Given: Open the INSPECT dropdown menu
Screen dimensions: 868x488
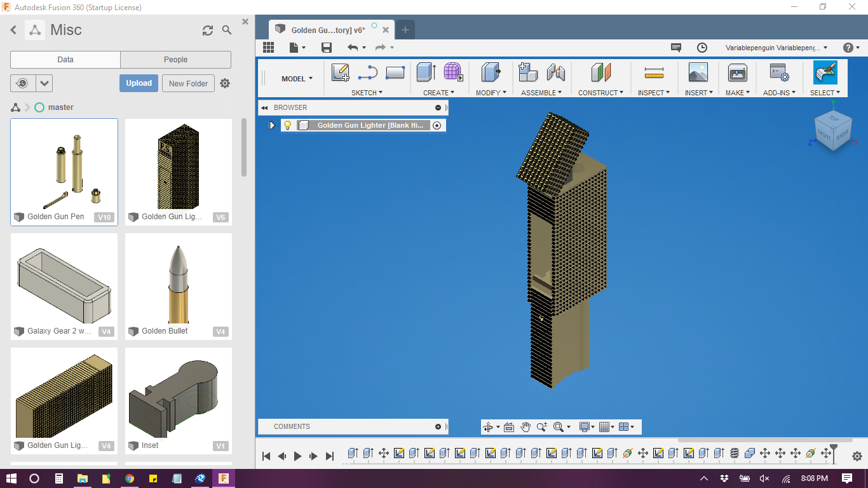Looking at the screenshot, I should click(654, 93).
